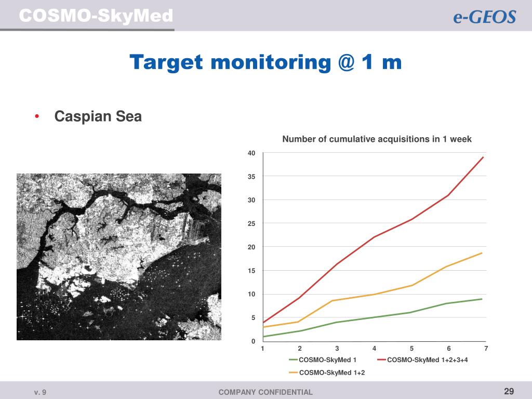The image size is (532, 399).
Task: Click the red COSMO-SkyMed 1+2+3+4 legend swatch
Action: tap(381, 360)
